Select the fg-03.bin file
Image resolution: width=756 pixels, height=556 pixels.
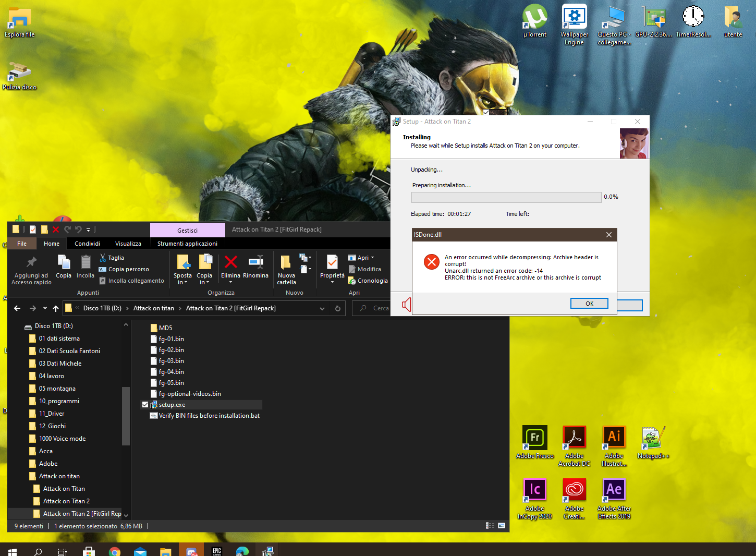coord(167,361)
